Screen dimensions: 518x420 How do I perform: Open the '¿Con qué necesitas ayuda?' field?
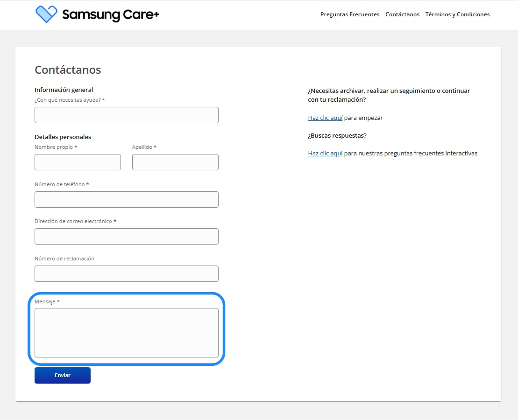pyautogui.click(x=126, y=115)
